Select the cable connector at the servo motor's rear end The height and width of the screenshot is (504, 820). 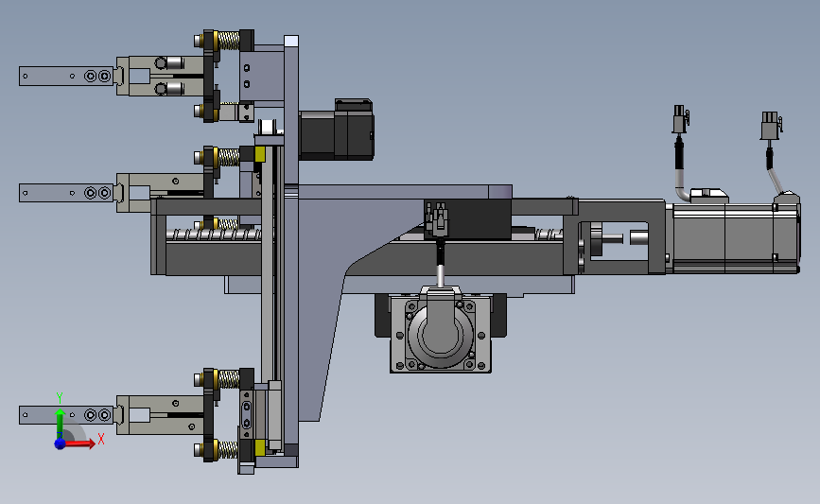771,126
